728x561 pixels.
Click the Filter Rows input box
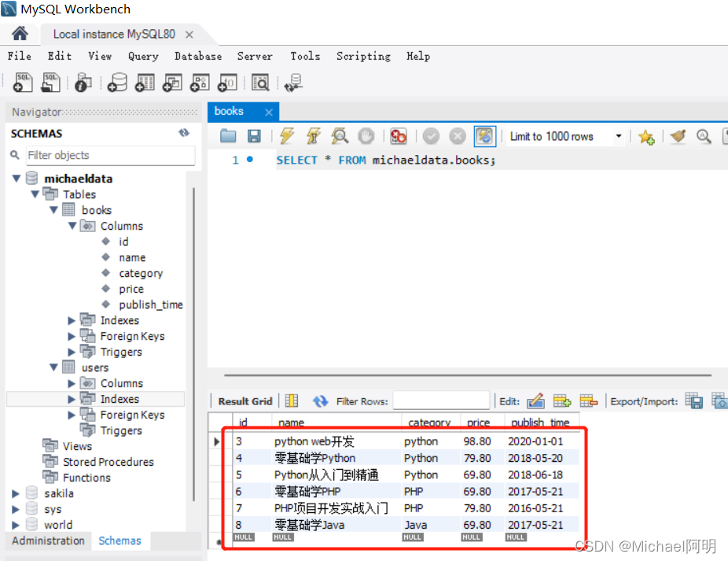(x=441, y=400)
